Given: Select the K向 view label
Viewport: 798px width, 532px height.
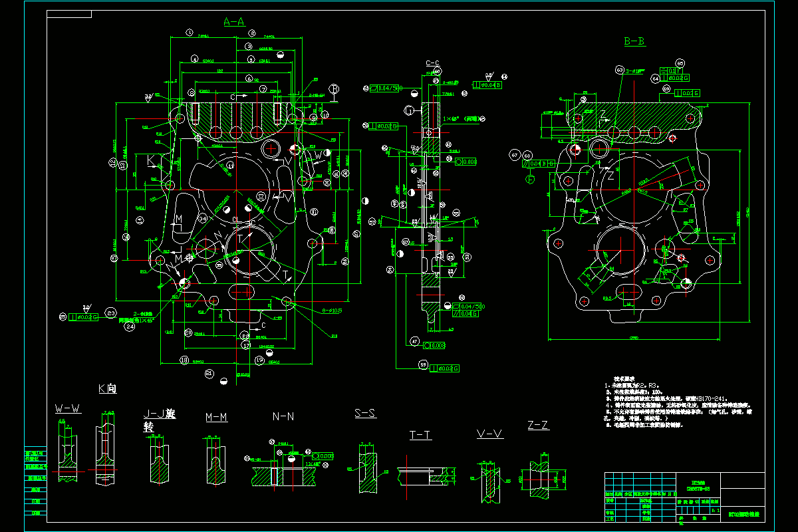Looking at the screenshot, I should tap(106, 388).
